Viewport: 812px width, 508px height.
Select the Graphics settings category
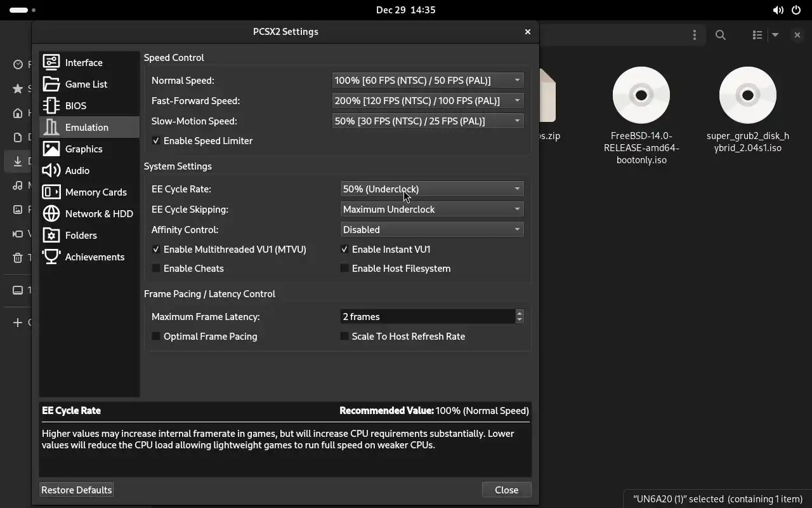89,149
